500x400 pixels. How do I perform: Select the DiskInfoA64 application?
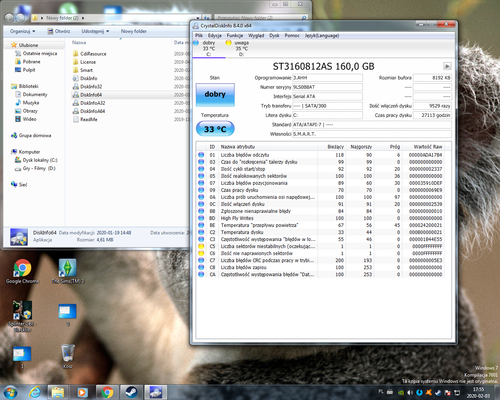[x=89, y=111]
